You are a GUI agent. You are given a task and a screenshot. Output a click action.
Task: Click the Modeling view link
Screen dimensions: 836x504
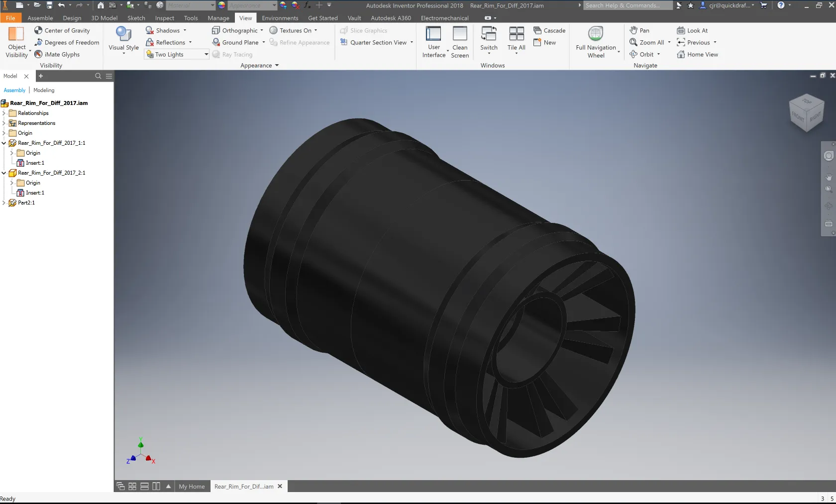[x=44, y=90]
